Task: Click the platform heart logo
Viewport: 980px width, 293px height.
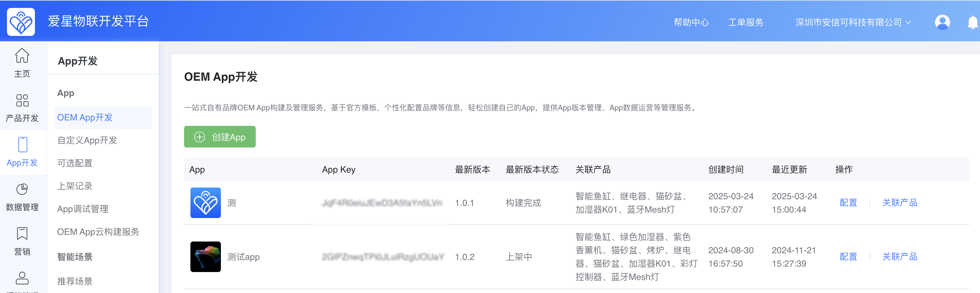Action: [21, 22]
